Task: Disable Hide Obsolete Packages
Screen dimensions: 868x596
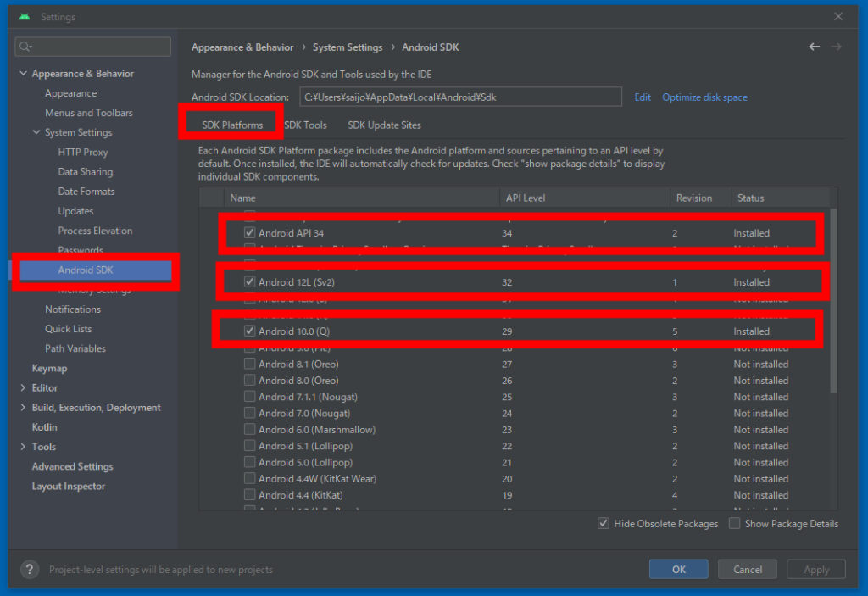Action: [x=604, y=524]
